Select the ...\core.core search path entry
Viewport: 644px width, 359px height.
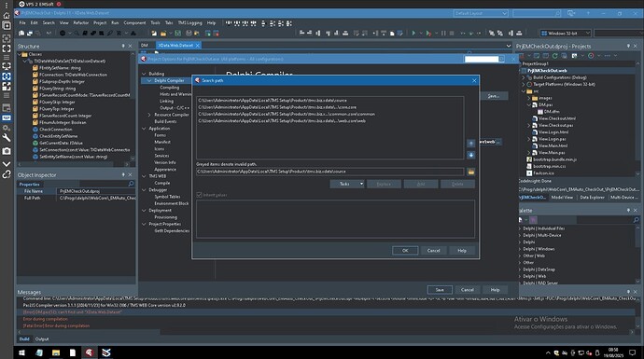tap(277, 107)
